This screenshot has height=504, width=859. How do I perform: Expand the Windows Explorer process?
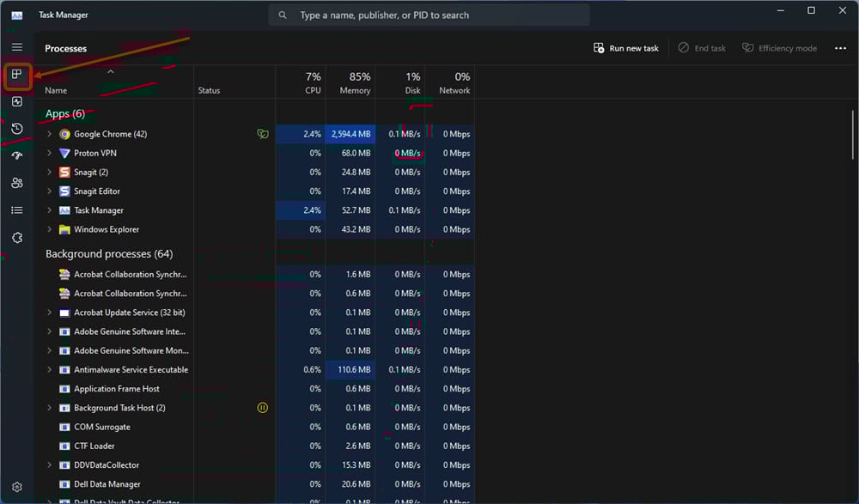[49, 229]
